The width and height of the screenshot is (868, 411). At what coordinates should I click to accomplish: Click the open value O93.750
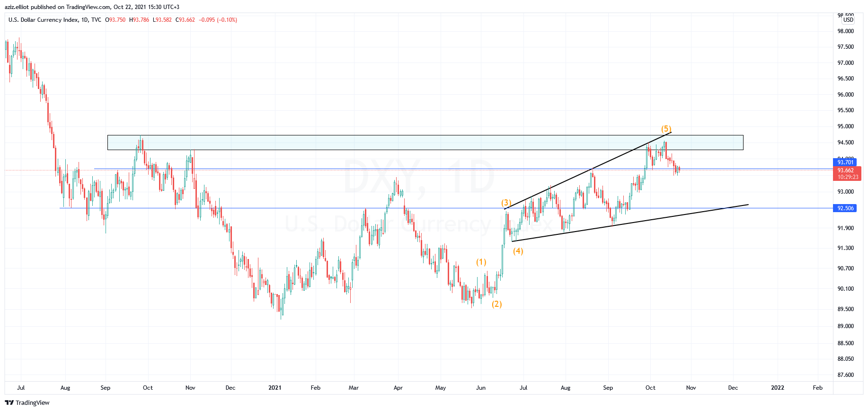(x=115, y=20)
